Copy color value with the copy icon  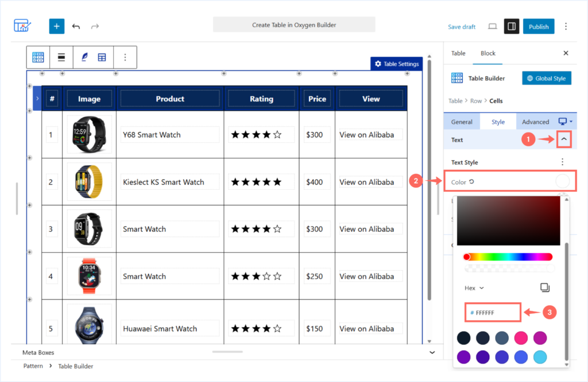pyautogui.click(x=545, y=287)
